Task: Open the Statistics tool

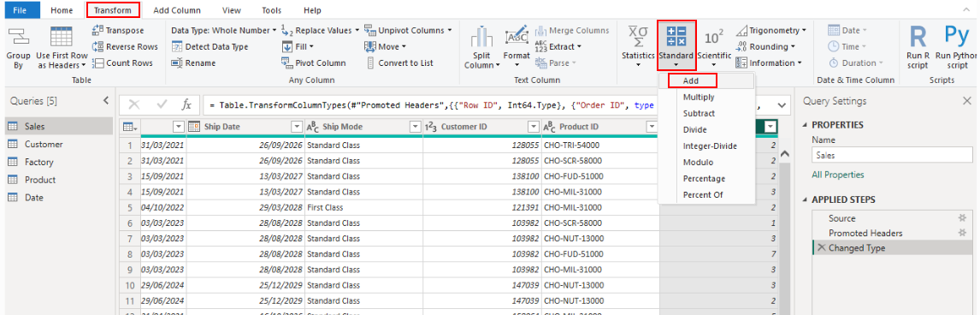Action: [x=638, y=48]
